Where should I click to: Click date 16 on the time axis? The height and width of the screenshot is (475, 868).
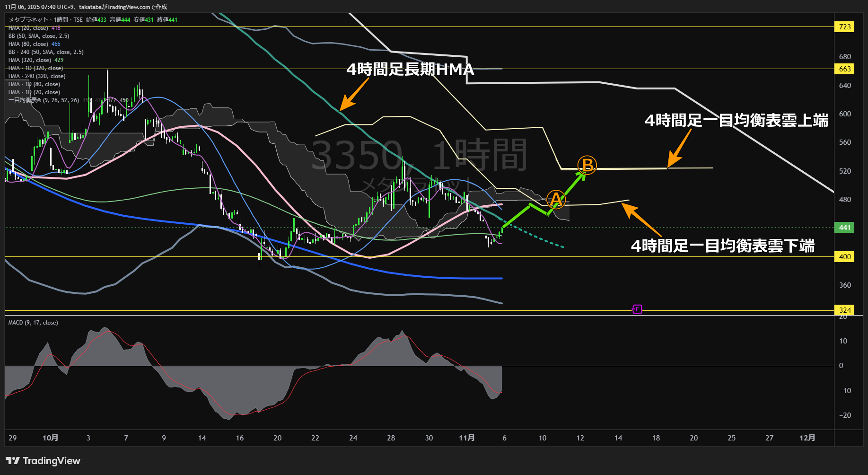240,438
